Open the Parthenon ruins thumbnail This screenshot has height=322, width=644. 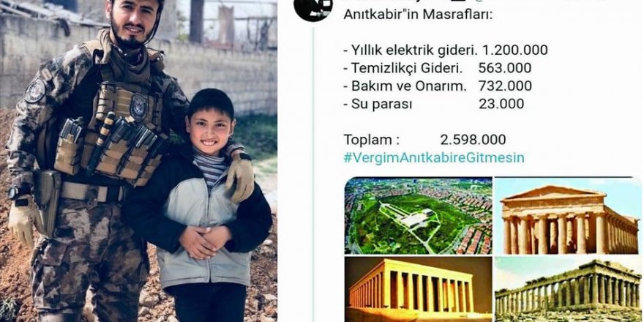569,289
